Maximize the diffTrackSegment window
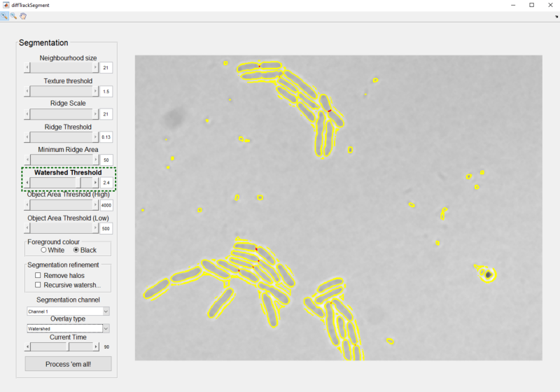The width and height of the screenshot is (560, 392). pos(532,5)
